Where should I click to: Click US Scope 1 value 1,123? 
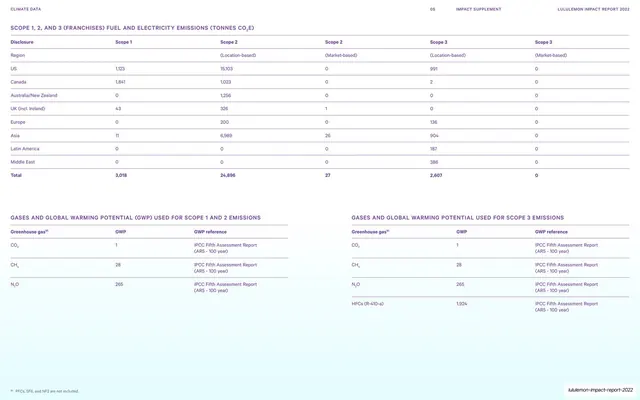120,69
